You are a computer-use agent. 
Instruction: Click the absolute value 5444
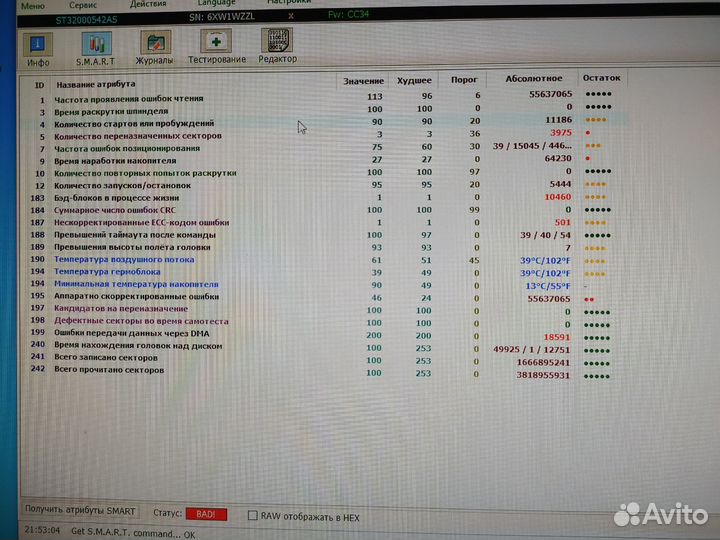[560, 184]
